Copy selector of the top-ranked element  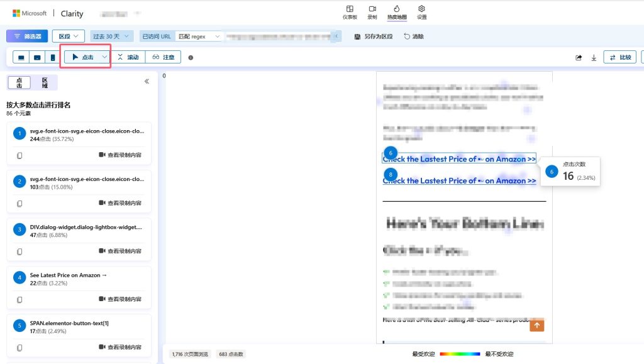point(18,155)
